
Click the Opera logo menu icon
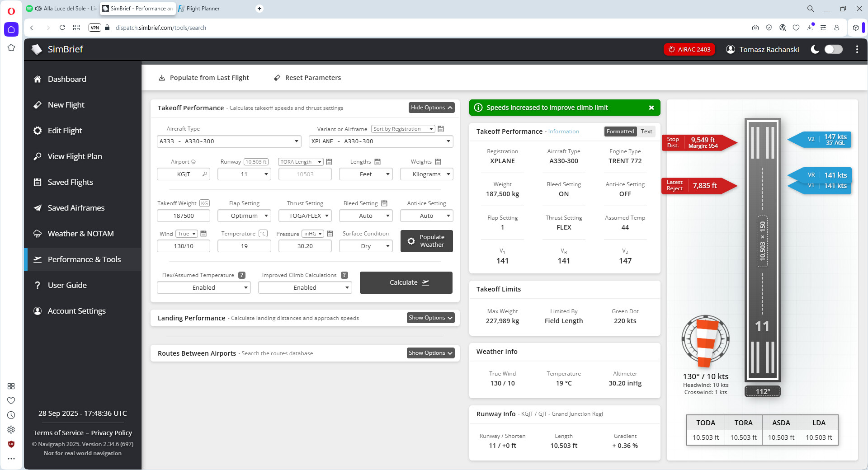[11, 11]
